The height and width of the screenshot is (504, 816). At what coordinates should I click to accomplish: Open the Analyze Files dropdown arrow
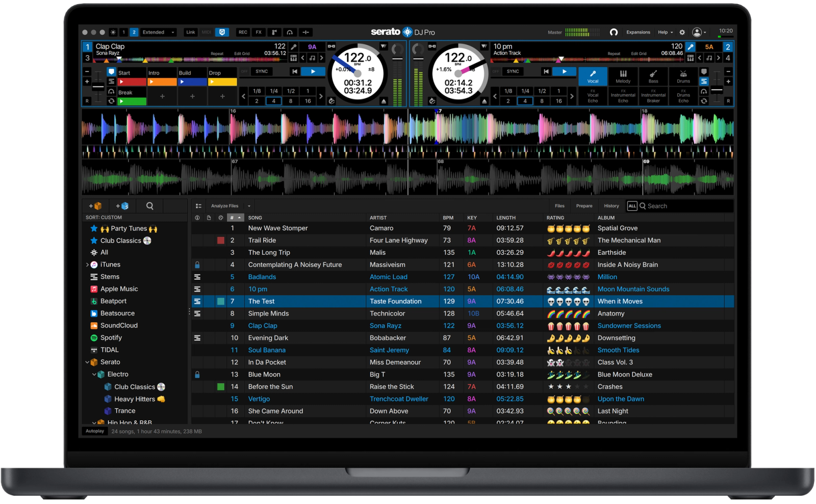click(x=248, y=206)
